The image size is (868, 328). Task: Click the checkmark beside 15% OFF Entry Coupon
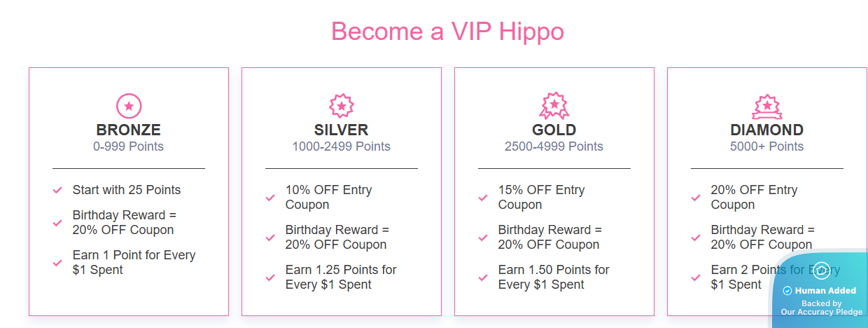483,198
